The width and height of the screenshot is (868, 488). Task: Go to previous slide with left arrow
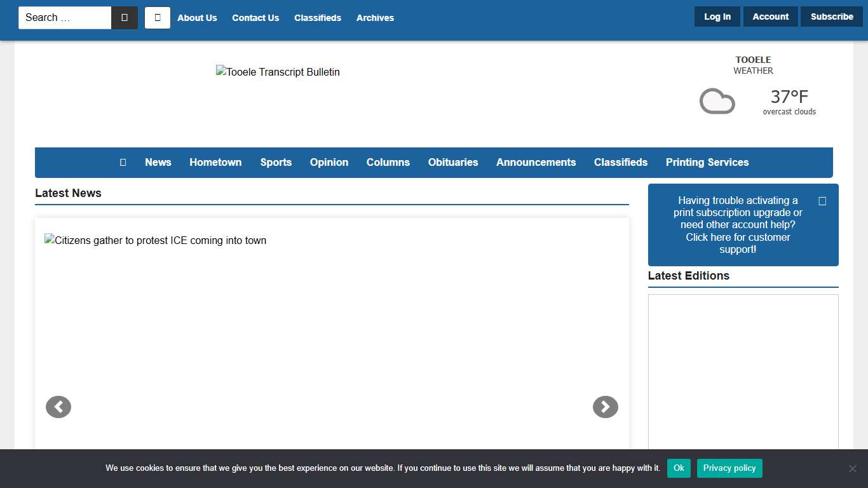(x=58, y=407)
